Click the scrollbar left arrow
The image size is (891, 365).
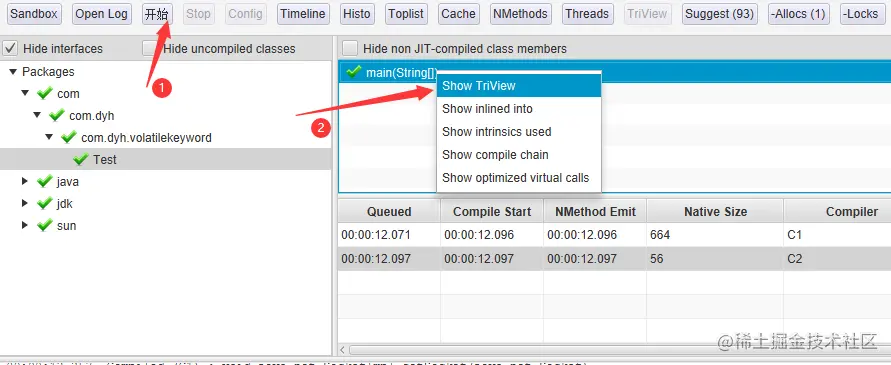pyautogui.click(x=343, y=350)
